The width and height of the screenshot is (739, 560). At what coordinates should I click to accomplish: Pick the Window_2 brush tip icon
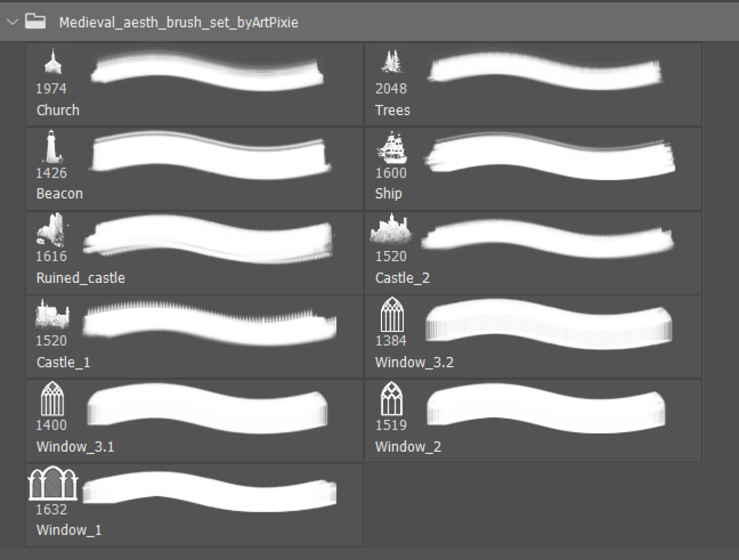[x=392, y=398]
